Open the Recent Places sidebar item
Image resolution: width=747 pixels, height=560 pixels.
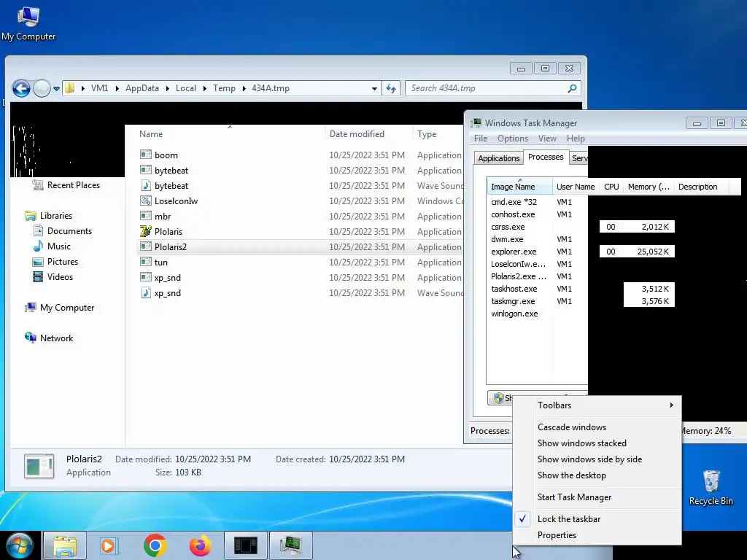tap(66, 185)
